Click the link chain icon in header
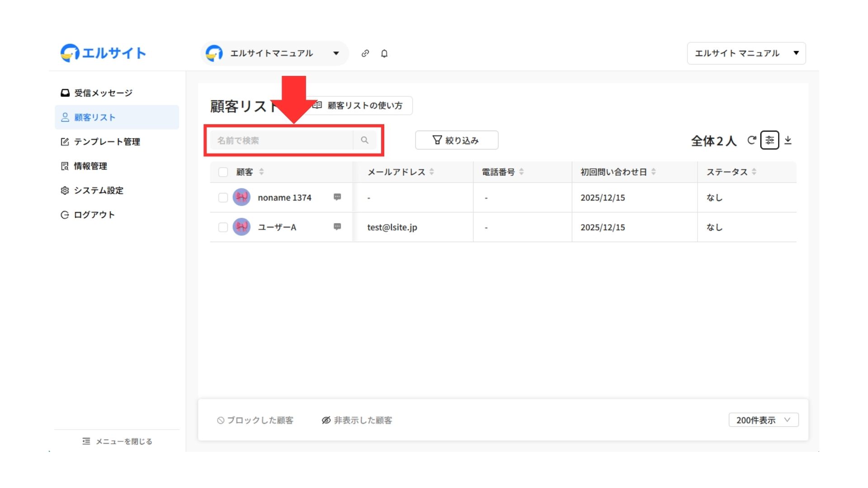The width and height of the screenshot is (868, 488). pyautogui.click(x=365, y=53)
